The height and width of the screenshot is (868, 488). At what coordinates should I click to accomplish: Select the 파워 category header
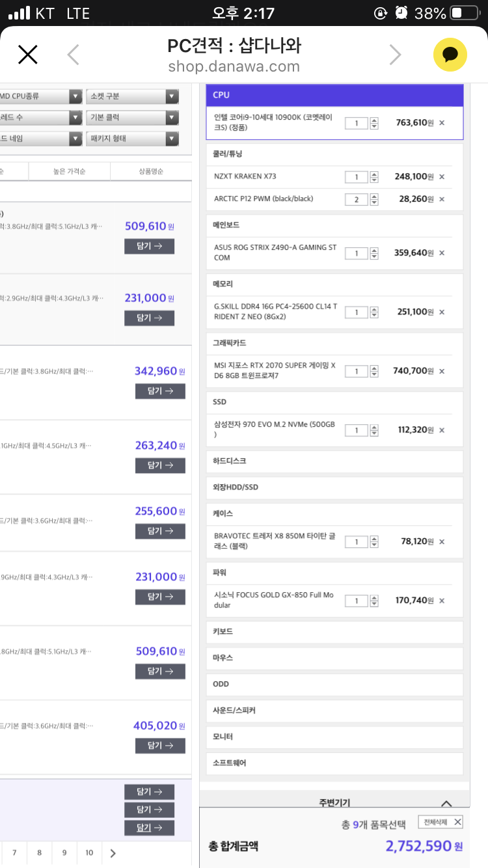[334, 573]
